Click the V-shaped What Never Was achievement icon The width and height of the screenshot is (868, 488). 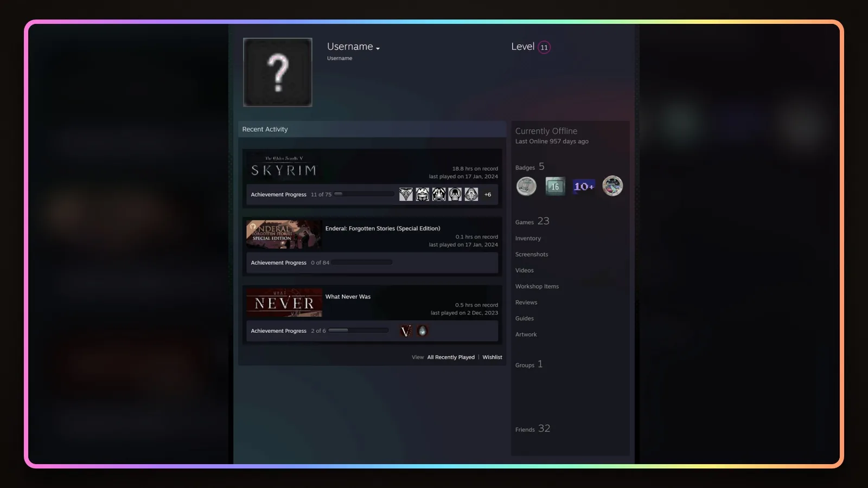pyautogui.click(x=406, y=331)
